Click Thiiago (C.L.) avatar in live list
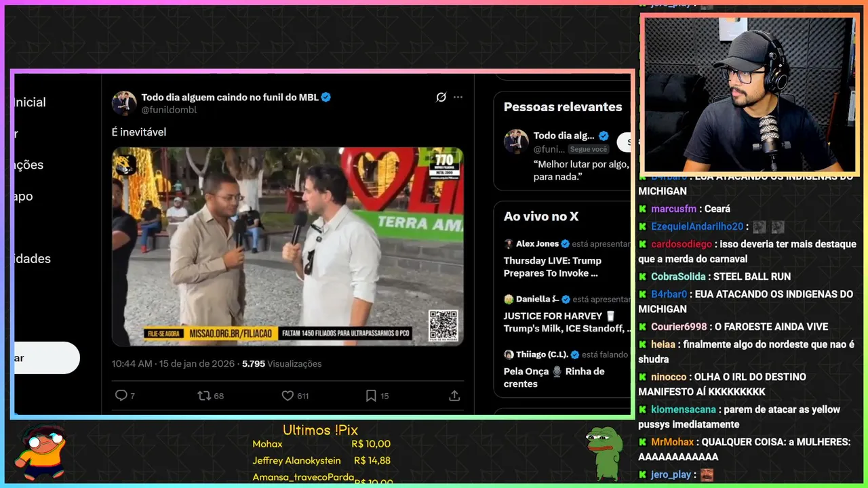 pyautogui.click(x=509, y=354)
